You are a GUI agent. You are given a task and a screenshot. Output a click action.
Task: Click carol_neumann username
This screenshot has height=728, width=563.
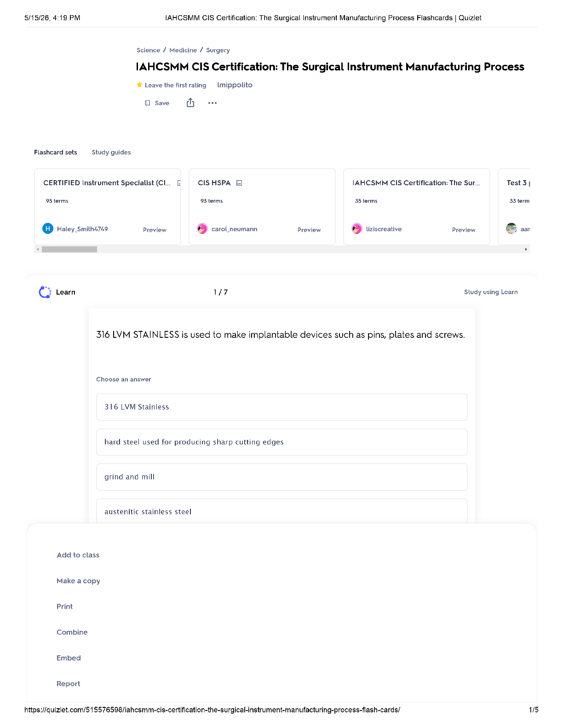[x=234, y=229]
